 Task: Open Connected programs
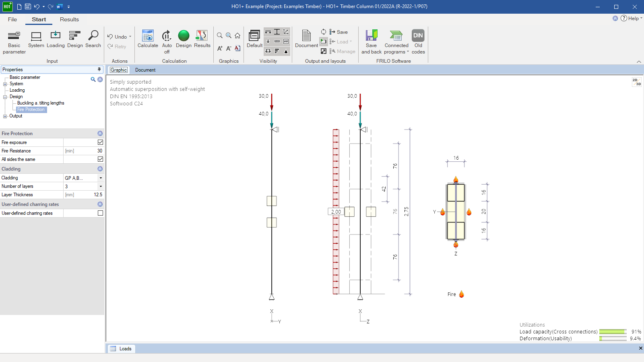(x=396, y=42)
